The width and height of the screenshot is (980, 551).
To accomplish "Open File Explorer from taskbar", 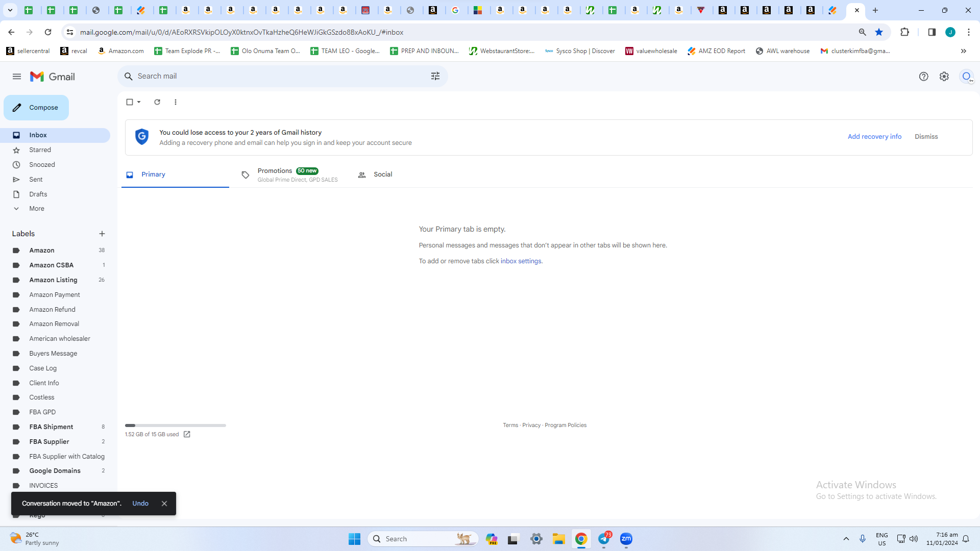I will [x=559, y=539].
